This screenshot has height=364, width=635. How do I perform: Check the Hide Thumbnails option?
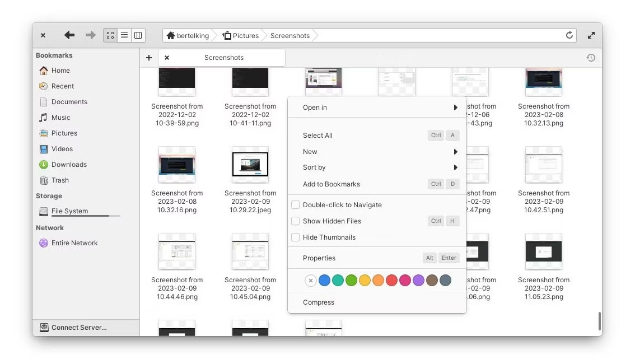click(x=296, y=237)
